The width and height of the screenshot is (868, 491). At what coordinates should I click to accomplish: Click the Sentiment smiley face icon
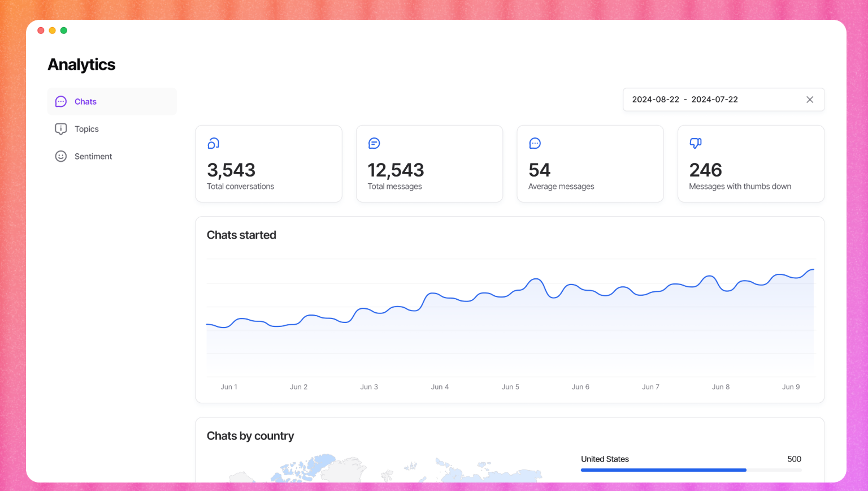[61, 156]
